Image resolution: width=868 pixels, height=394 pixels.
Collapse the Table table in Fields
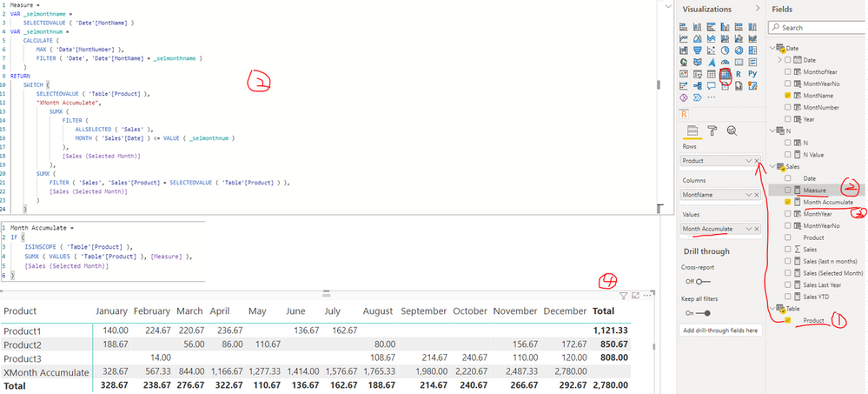772,308
